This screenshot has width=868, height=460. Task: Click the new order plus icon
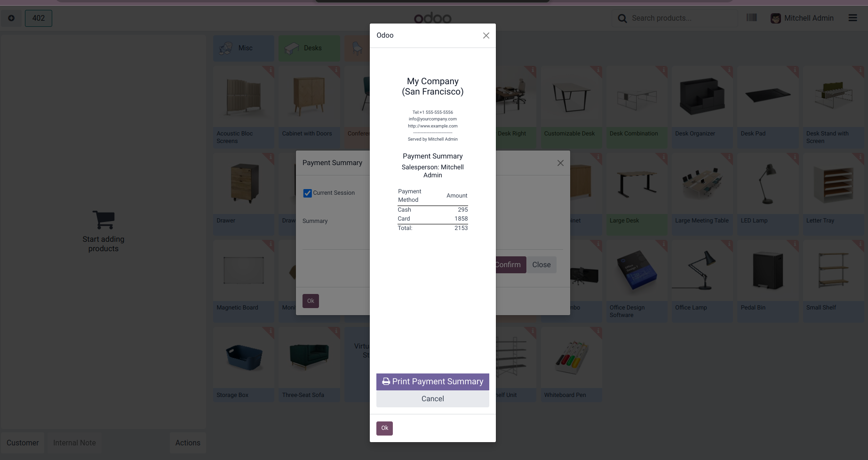(11, 18)
